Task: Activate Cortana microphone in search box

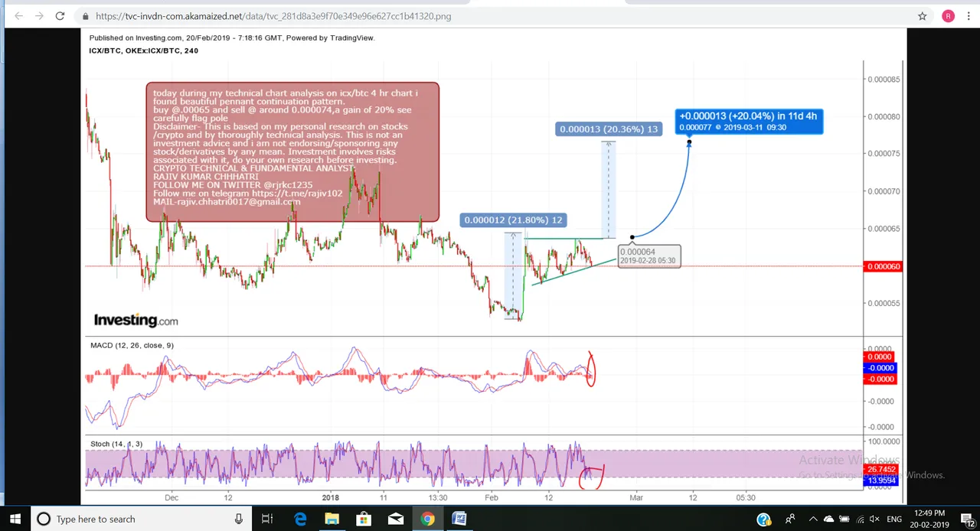Action: click(239, 519)
